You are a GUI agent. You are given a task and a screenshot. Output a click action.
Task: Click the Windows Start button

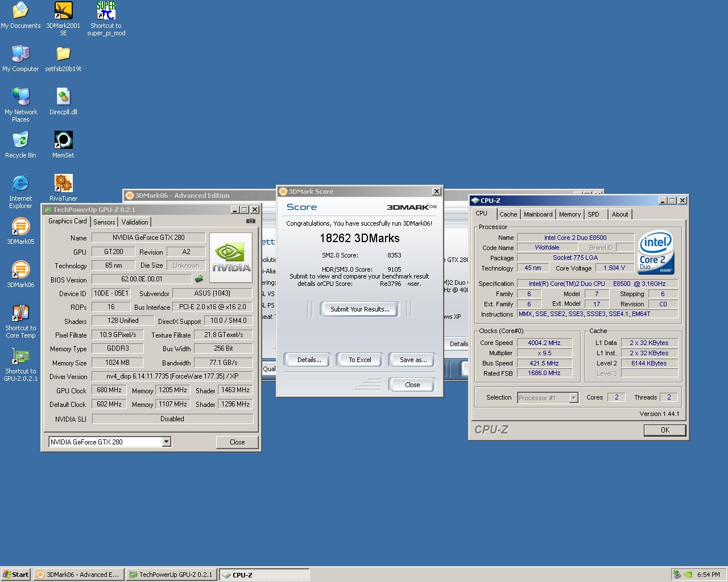click(x=16, y=575)
